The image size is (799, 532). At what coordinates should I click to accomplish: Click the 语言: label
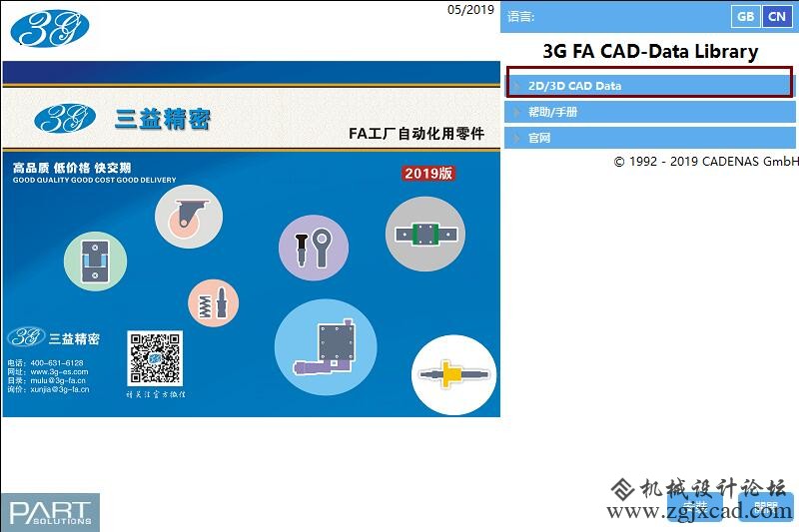click(x=520, y=17)
